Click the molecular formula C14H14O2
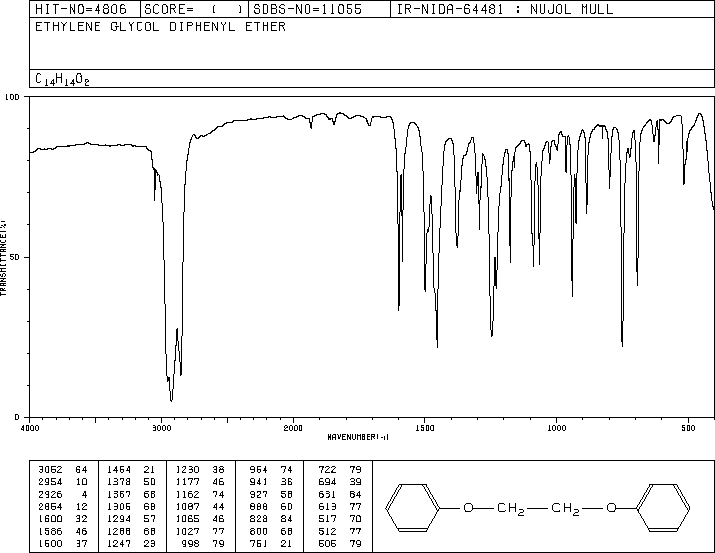The height and width of the screenshot is (553, 715). (62, 79)
